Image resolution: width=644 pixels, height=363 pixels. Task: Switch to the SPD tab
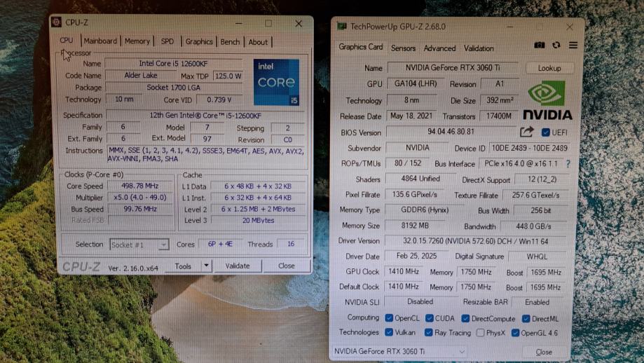(167, 41)
